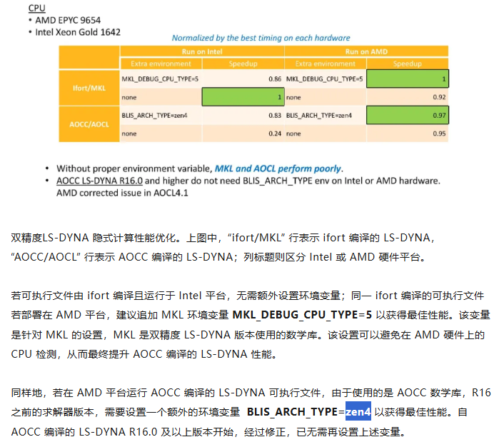Click the 0.83 speedup value
This screenshot has width=504, height=447.
[275, 115]
